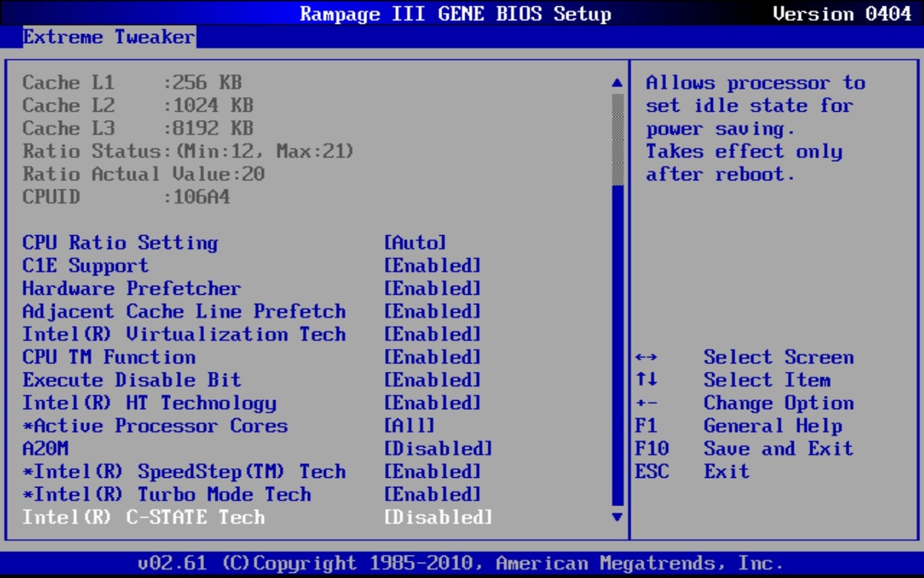
Task: Click the scrollbar up arrow
Action: 616,82
